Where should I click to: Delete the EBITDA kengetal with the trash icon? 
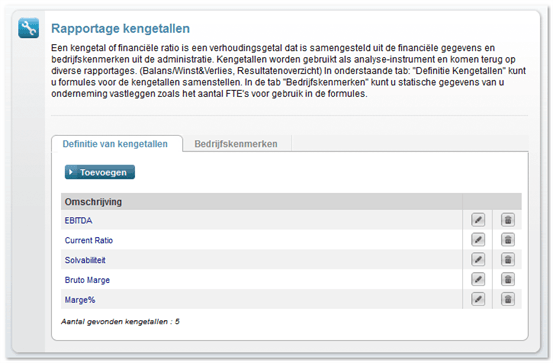click(508, 220)
